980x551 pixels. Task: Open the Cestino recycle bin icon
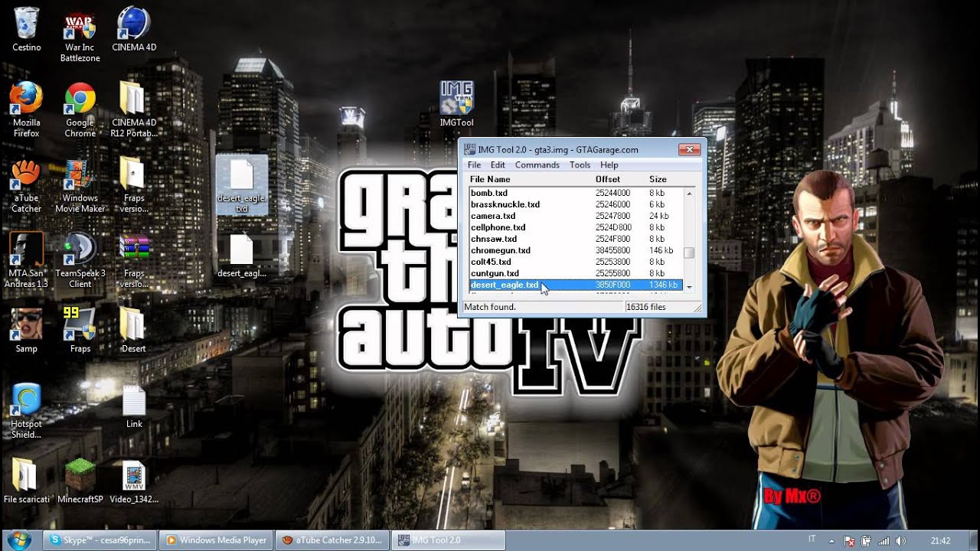click(27, 29)
